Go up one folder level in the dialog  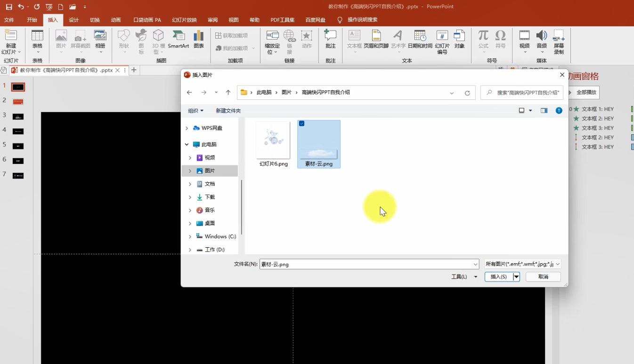(x=228, y=93)
